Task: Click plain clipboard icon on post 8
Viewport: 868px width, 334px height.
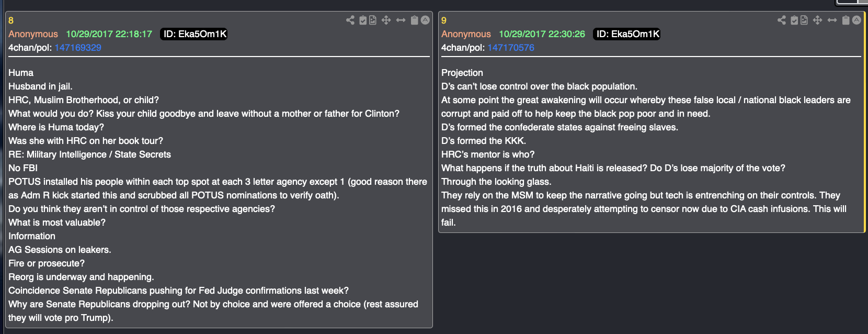Action: 415,20
